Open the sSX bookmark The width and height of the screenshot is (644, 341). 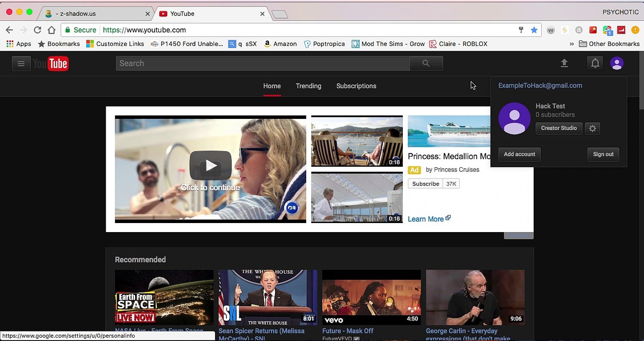[x=243, y=44]
